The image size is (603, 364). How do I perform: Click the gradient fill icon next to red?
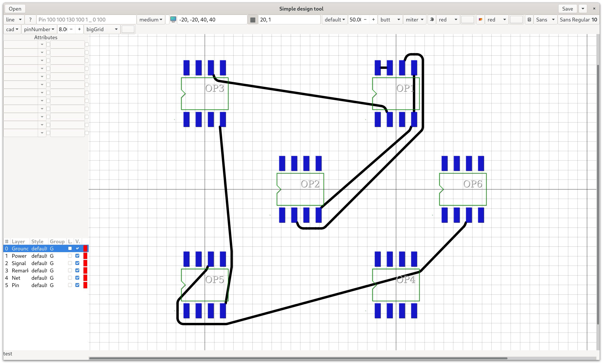click(480, 19)
